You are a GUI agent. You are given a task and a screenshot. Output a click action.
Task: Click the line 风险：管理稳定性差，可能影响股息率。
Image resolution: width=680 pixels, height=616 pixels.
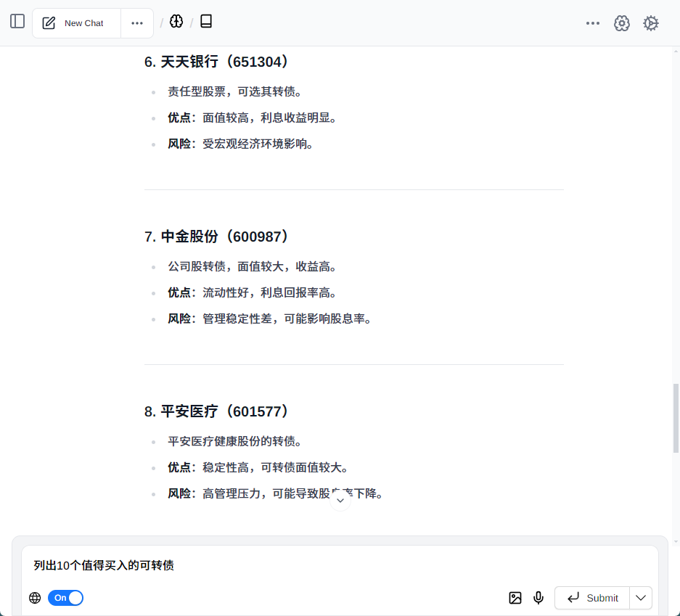(269, 319)
